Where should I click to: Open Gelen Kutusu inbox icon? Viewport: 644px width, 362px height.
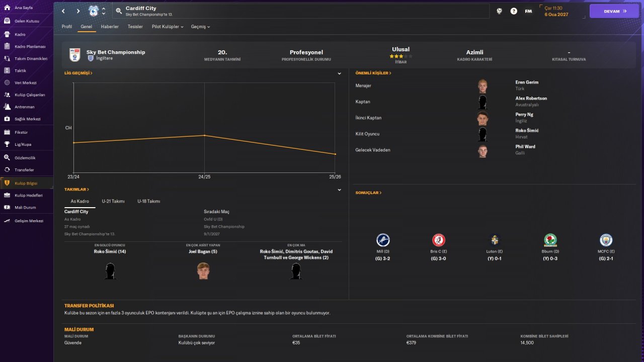click(7, 21)
